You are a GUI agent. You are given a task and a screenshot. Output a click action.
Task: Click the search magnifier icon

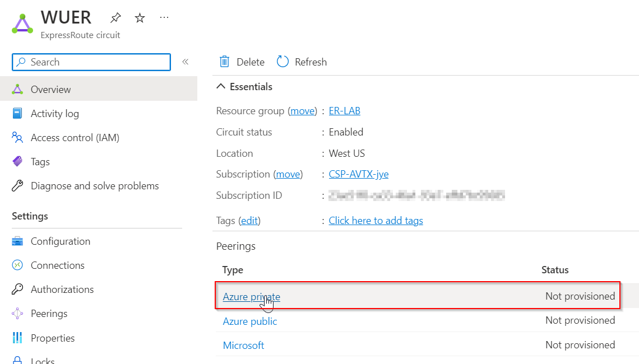[x=21, y=62]
